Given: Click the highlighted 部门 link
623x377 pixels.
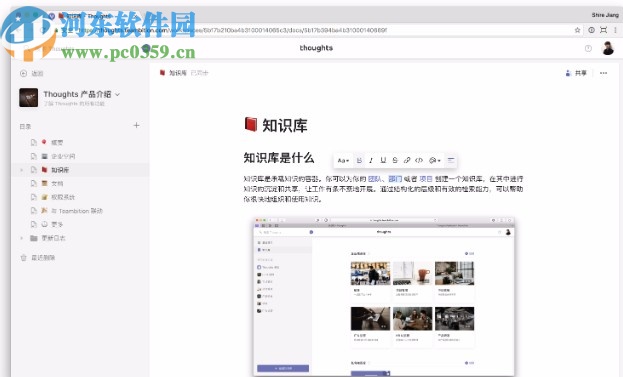Looking at the screenshot, I should (395, 179).
